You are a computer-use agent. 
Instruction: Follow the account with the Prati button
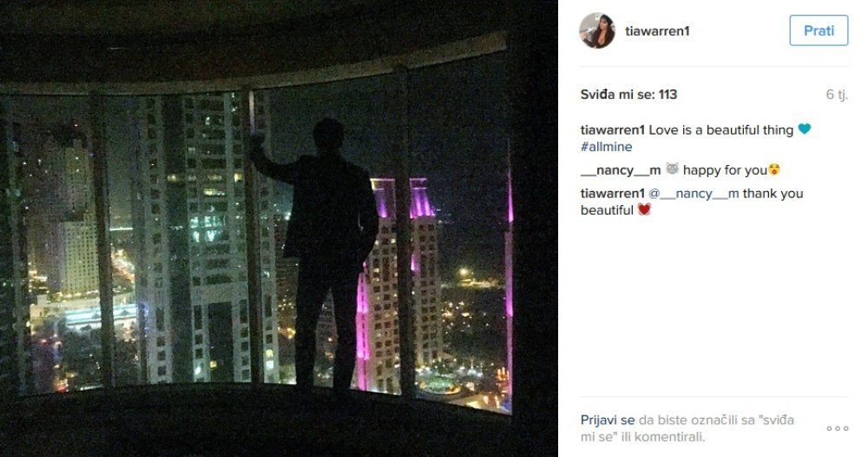click(819, 30)
